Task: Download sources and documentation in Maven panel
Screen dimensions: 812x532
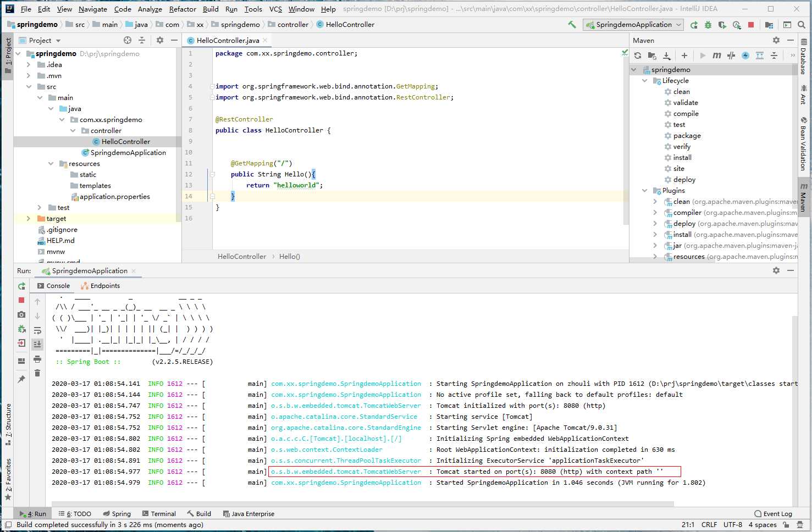Action: (x=667, y=56)
